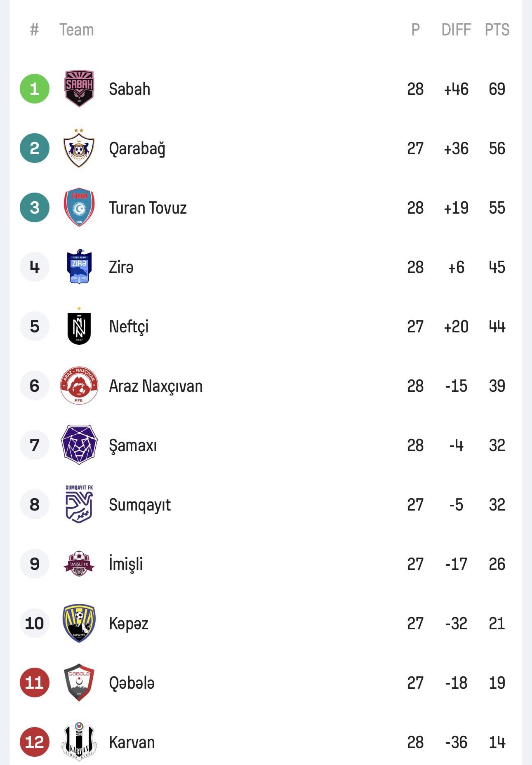Open the Araz Naxçıvan round emblem
Screen dimensions: 532x765
pos(79,386)
